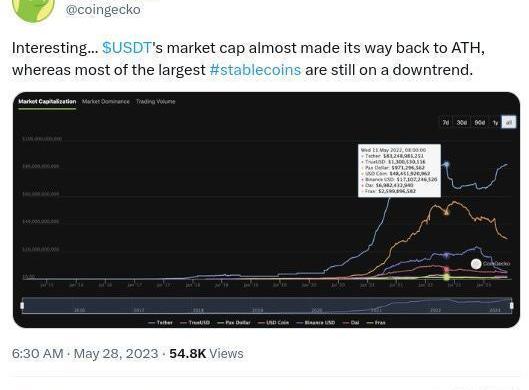Open the #stablecoins hashtag link

(x=255, y=70)
